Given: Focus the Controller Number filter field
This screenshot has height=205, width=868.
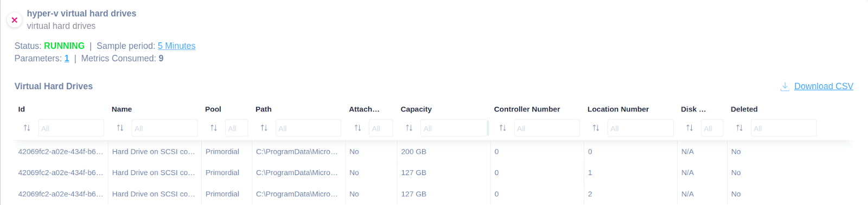Looking at the screenshot, I should pos(547,128).
